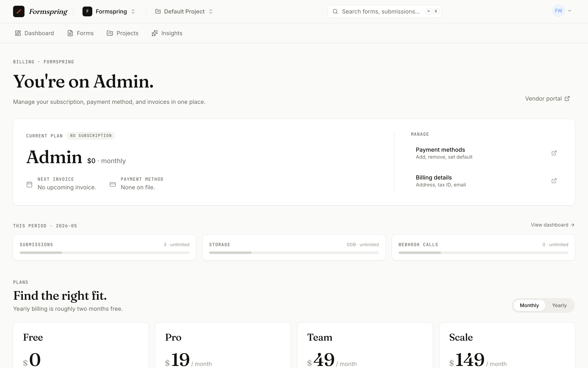Viewport: 588px width, 368px height.
Task: Click the 'None on file.' text
Action: 138,187
